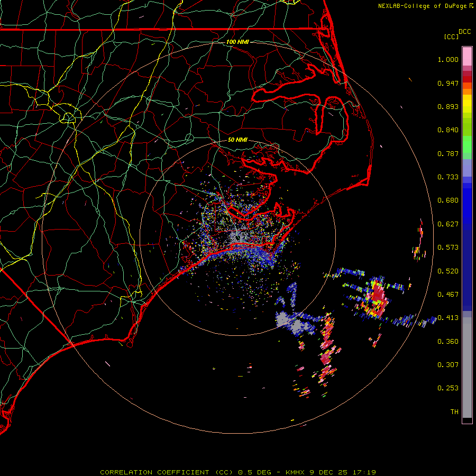The height and width of the screenshot is (476, 476).
Task: Click the 0.680 color scale label
Action: tap(448, 200)
